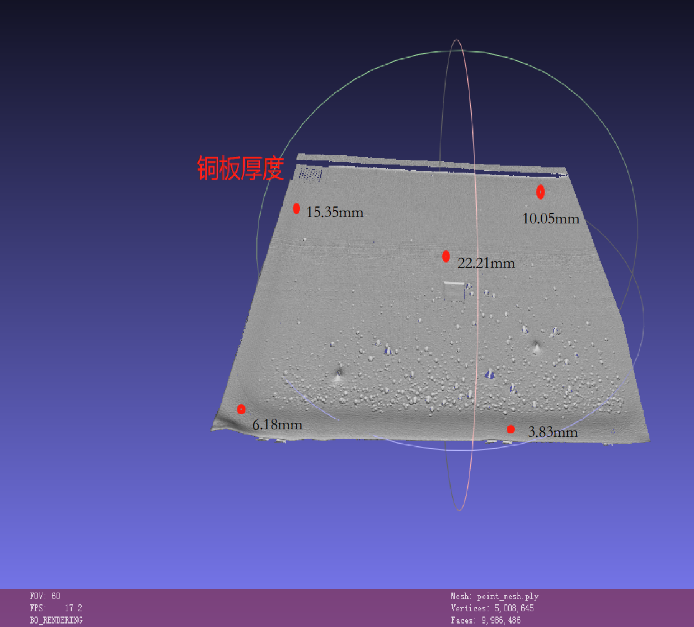Click the 22.21mm measurement label
Viewport: 694px width, 627px height.
[x=485, y=263]
